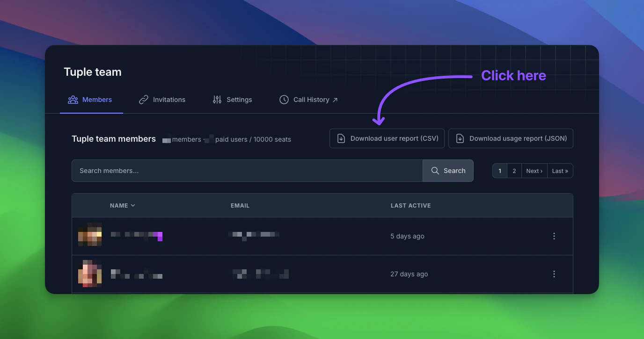The image size is (644, 339).
Task: Click avatar of member active 27 days ago
Action: [x=90, y=274]
